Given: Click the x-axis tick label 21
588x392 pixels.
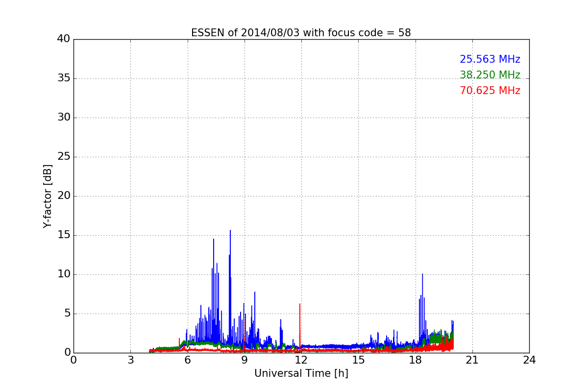Looking at the screenshot, I should click(x=472, y=360).
